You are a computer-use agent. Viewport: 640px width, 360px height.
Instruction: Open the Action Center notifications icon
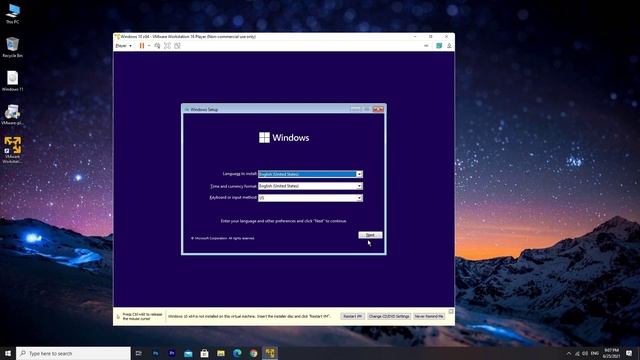(x=629, y=353)
